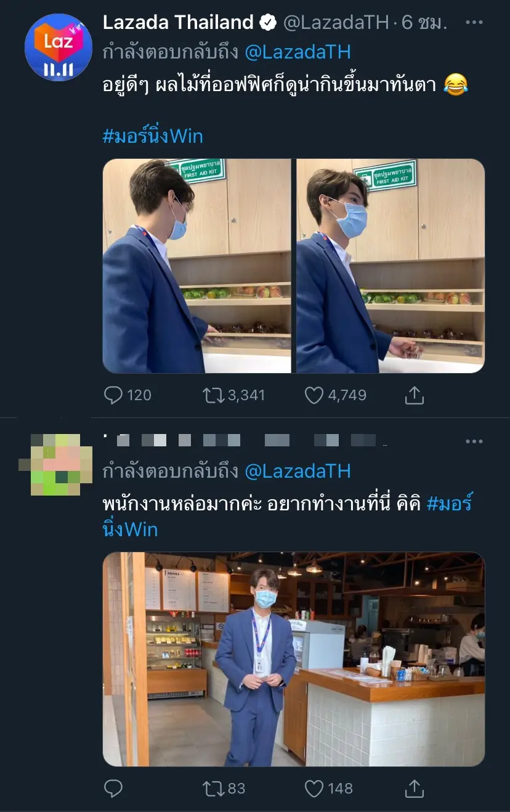Screen dimensions: 510x812
Task: Share the second tweet
Action: pyautogui.click(x=415, y=788)
